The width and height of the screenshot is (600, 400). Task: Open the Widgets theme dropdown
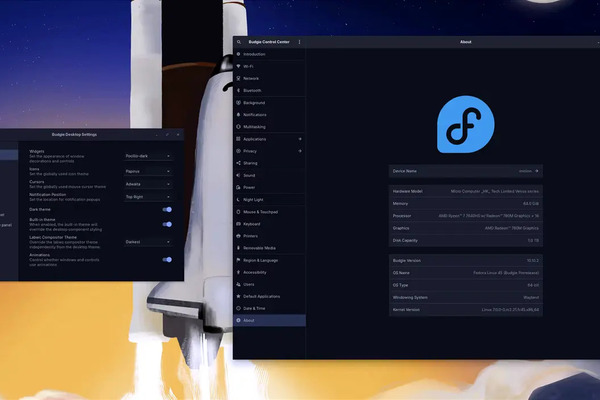pos(148,156)
